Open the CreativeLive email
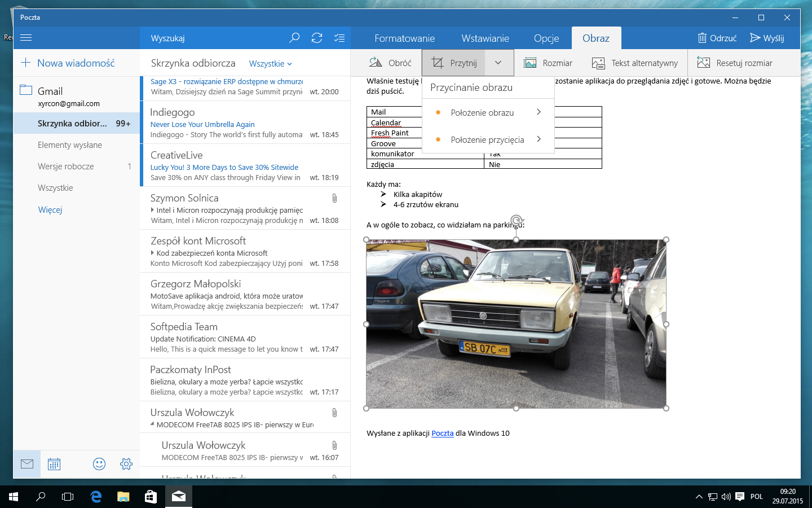 pyautogui.click(x=245, y=165)
